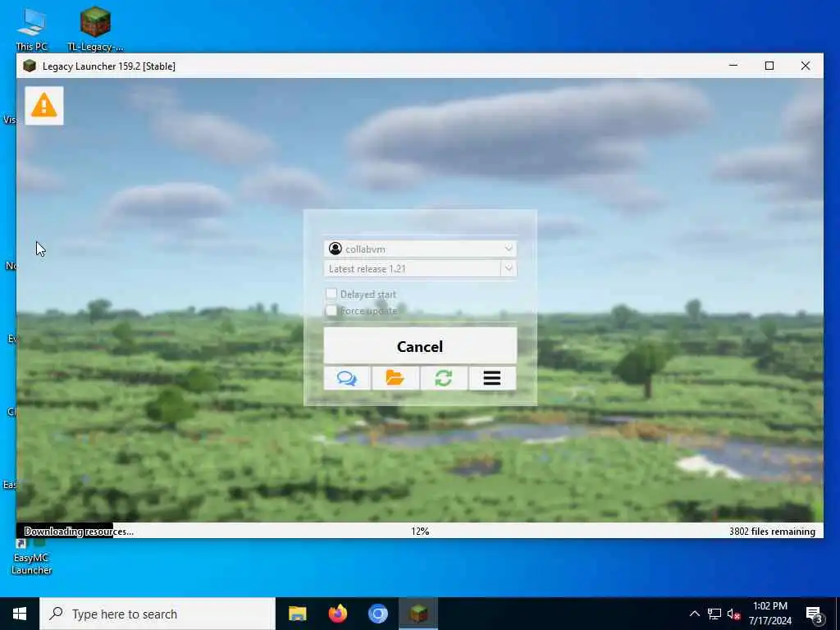Open the Windows Start menu
Screen dimensions: 840x630
[20, 614]
